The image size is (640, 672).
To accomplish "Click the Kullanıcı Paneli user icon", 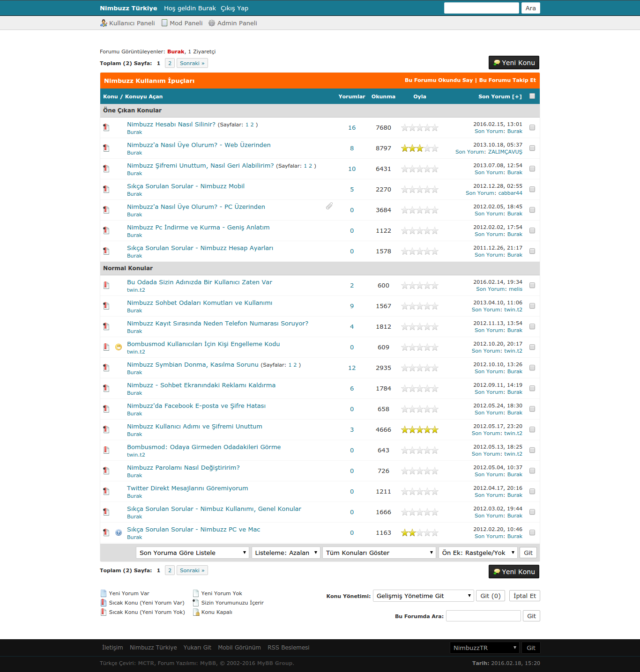I will (x=104, y=23).
